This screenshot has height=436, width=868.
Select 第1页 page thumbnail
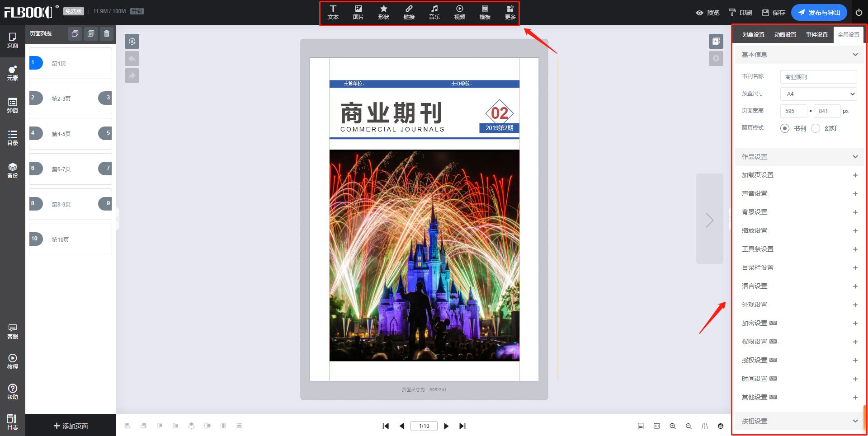(71, 63)
